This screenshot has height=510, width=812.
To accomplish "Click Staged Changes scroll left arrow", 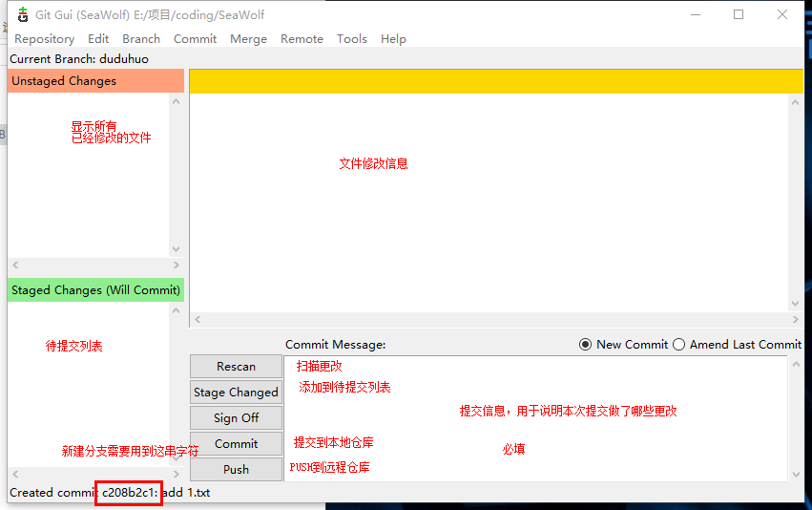I will (x=15, y=474).
